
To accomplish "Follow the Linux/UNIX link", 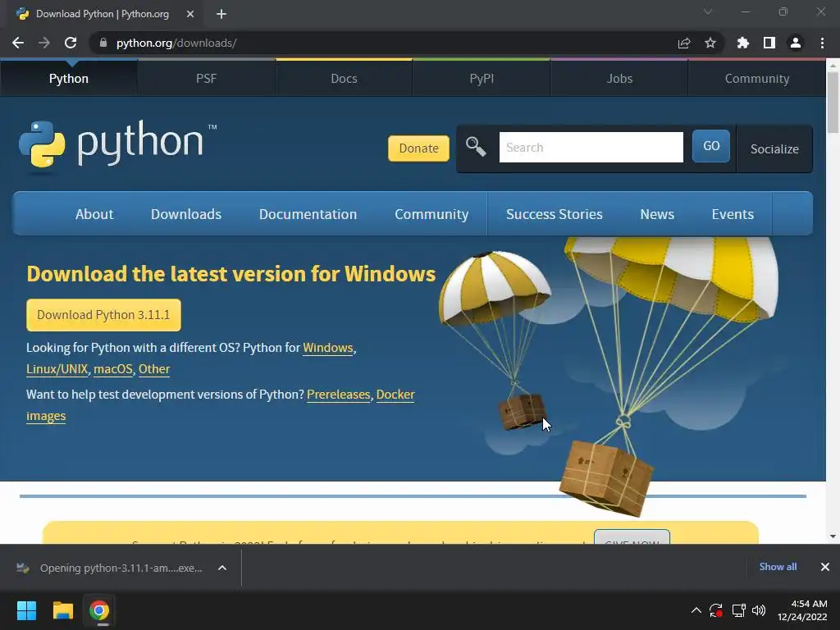I will pyautogui.click(x=57, y=369).
